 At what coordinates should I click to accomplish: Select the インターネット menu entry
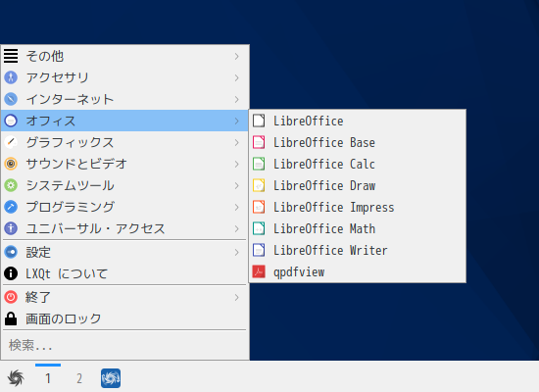[124, 99]
